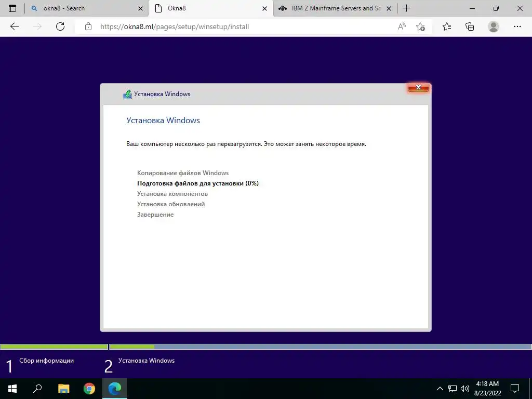Image resolution: width=532 pixels, height=399 pixels.
Task: Add this page to favorites
Action: 421,26
